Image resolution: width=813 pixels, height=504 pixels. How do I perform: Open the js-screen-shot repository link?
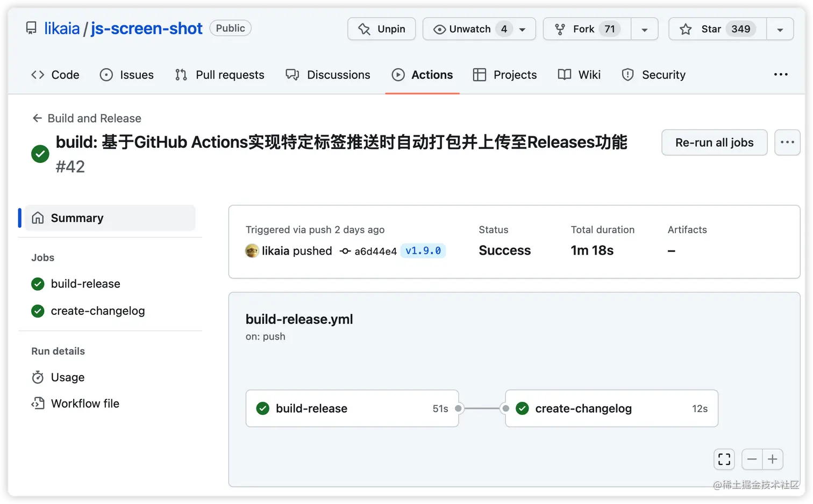pyautogui.click(x=146, y=28)
